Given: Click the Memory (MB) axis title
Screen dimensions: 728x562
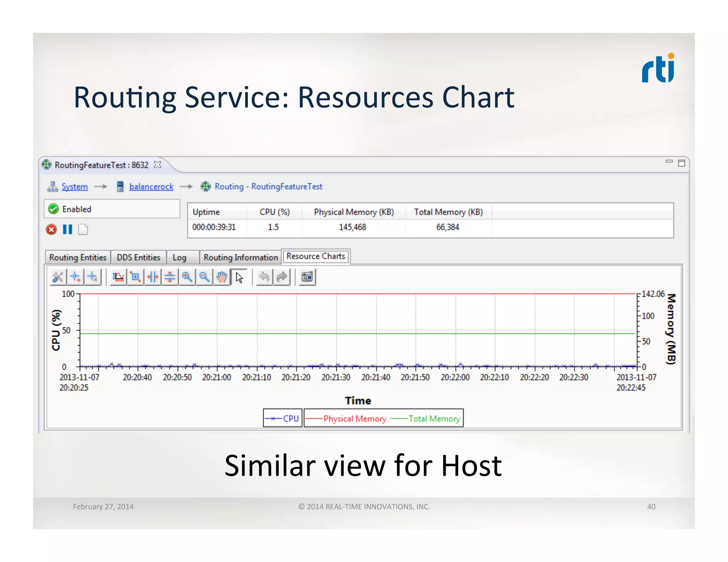Looking at the screenshot, I should [x=670, y=329].
